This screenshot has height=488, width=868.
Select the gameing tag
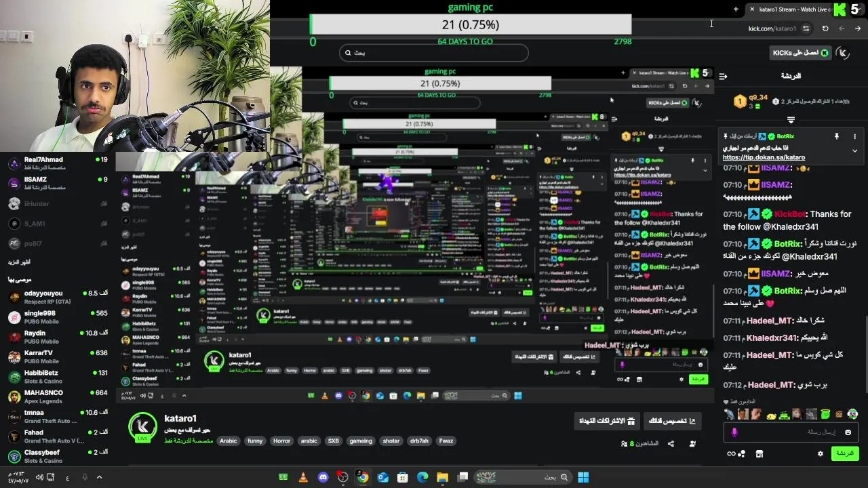point(361,441)
